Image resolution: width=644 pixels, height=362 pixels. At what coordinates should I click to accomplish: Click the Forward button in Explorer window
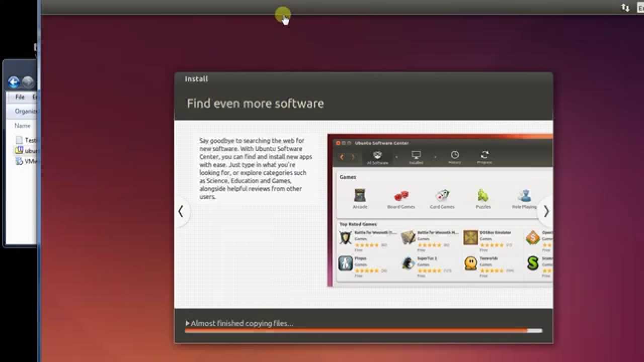[x=28, y=82]
